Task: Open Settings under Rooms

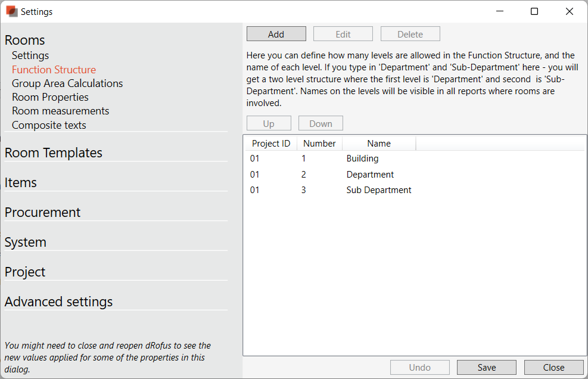Action: click(30, 55)
